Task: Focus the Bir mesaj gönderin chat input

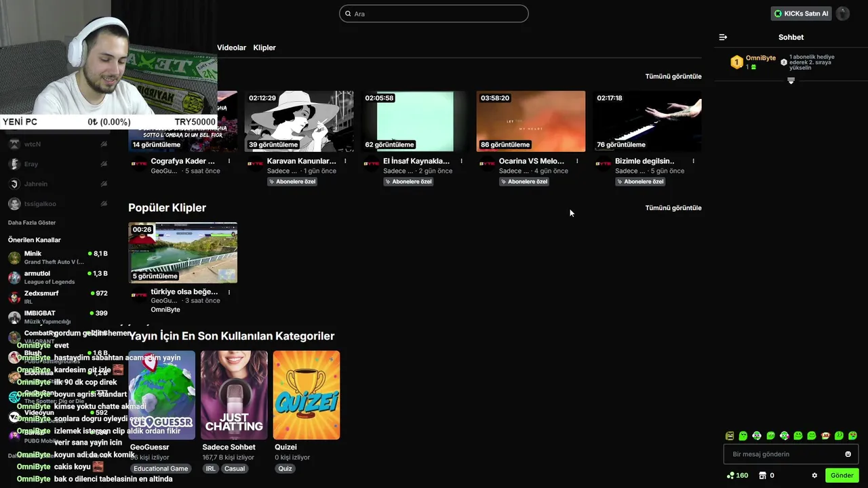Action: pyautogui.click(x=791, y=454)
